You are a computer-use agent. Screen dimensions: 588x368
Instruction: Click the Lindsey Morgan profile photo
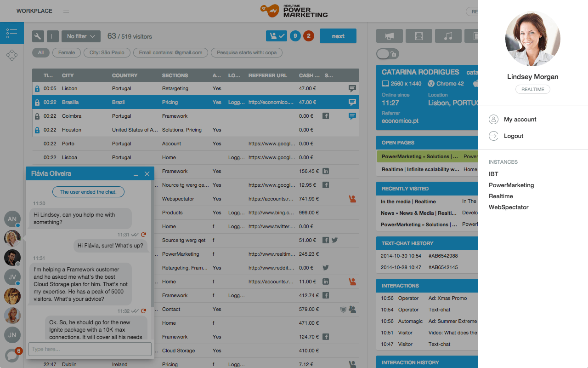pos(533,39)
